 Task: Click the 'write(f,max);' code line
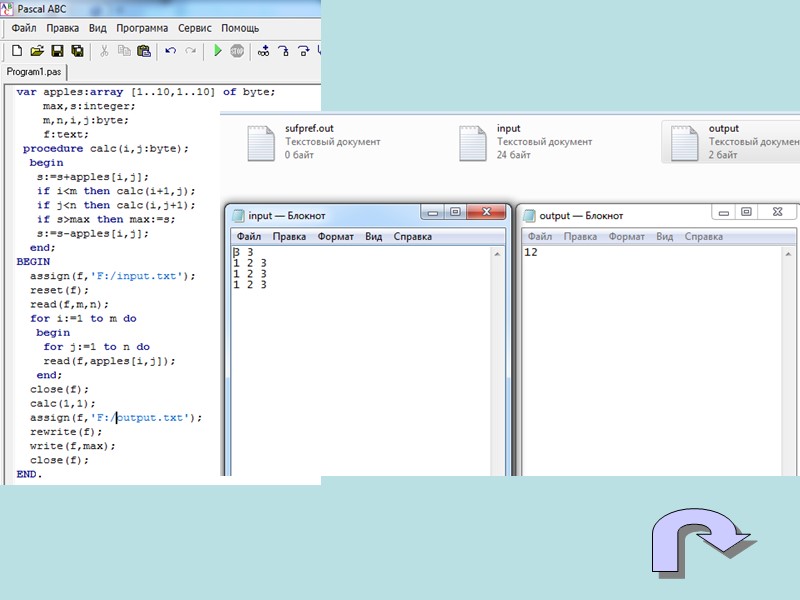(x=72, y=446)
